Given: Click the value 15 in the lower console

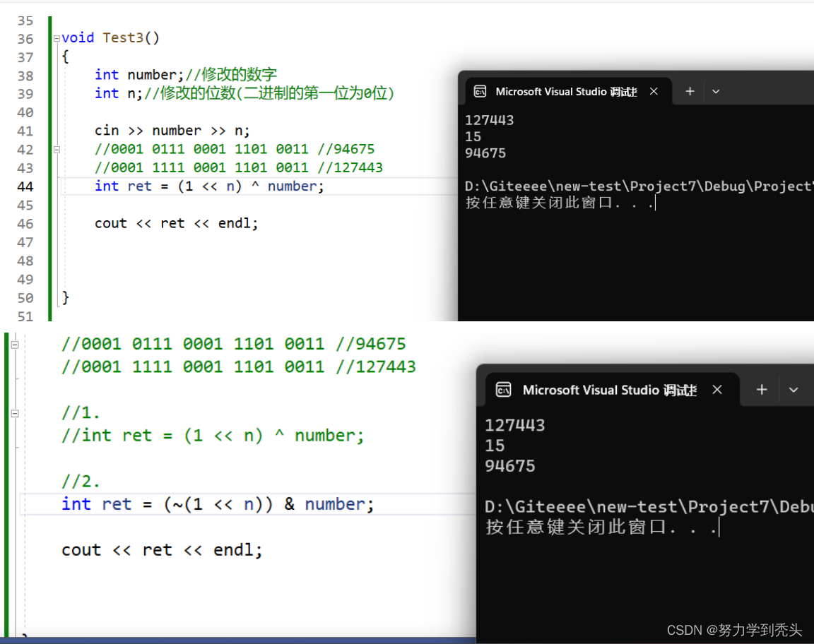Looking at the screenshot, I should pos(494,446).
